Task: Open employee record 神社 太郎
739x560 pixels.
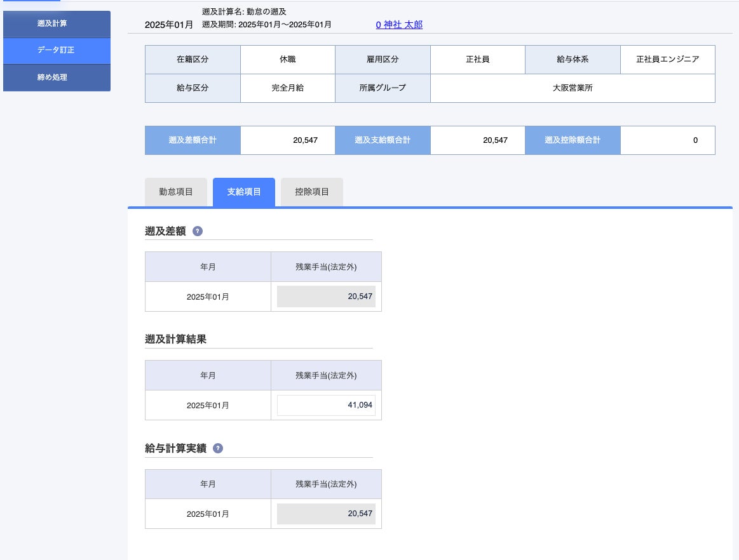Action: (398, 23)
